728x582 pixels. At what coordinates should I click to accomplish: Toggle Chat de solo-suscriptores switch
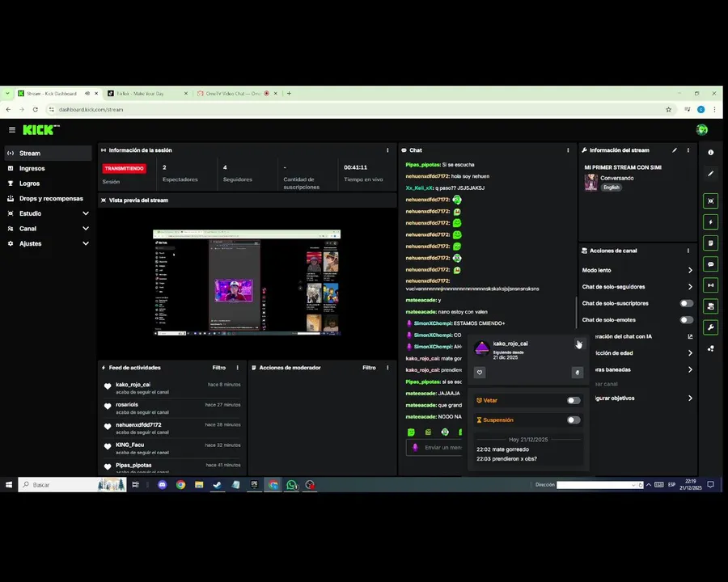point(686,304)
